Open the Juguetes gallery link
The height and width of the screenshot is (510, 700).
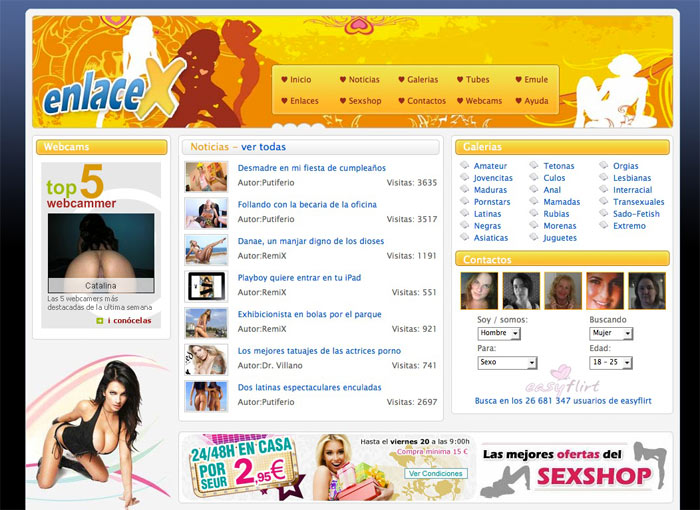(560, 238)
